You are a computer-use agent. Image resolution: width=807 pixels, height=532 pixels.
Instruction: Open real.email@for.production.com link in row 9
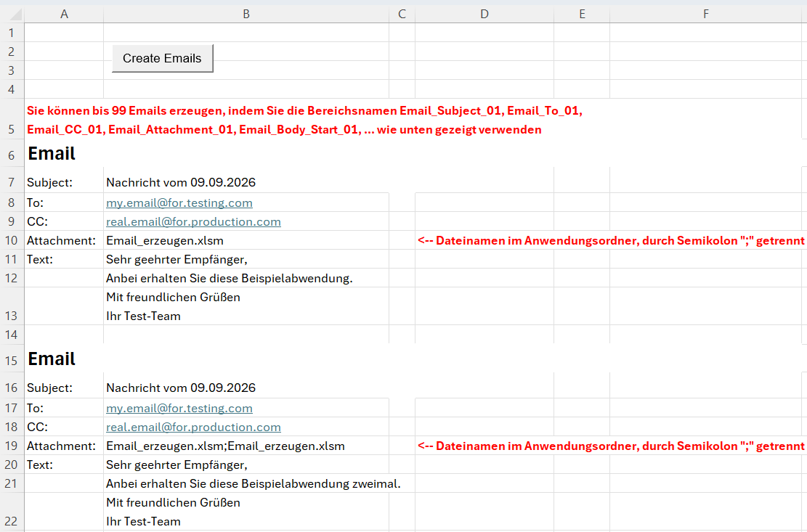coord(193,221)
